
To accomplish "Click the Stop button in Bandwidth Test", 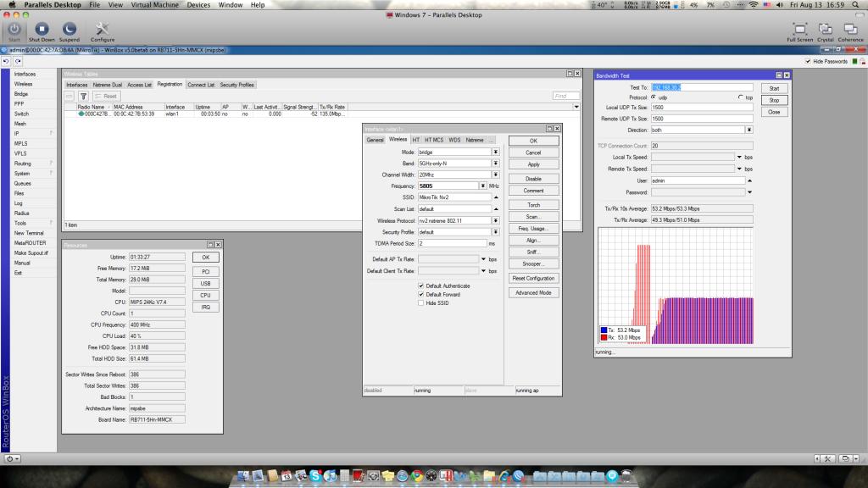I will (773, 100).
